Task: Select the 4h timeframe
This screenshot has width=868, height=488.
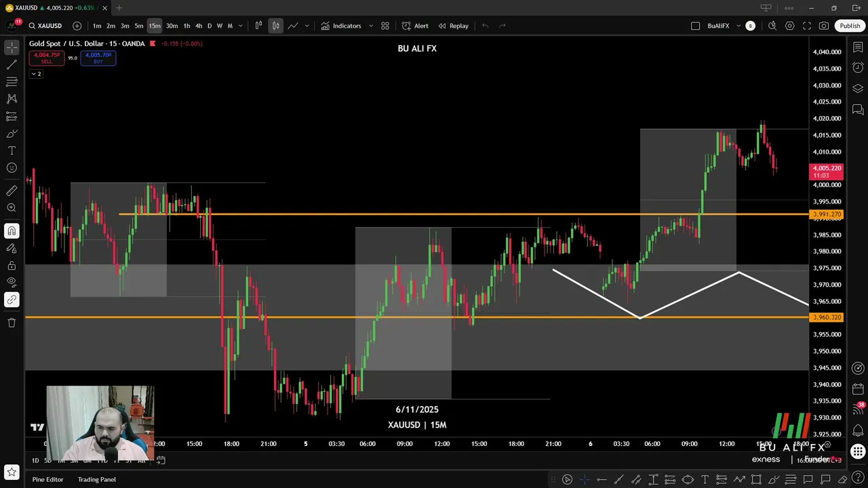Action: 199,26
